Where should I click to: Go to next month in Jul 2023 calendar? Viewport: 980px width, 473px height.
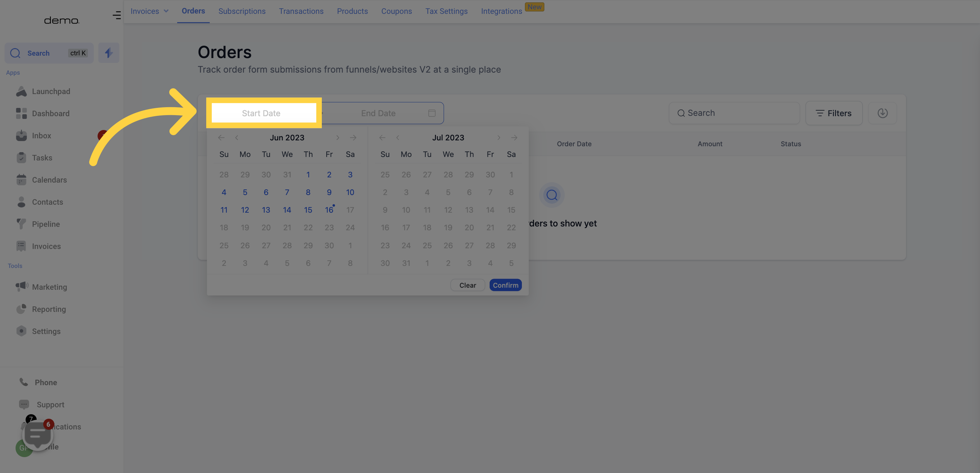coord(499,138)
